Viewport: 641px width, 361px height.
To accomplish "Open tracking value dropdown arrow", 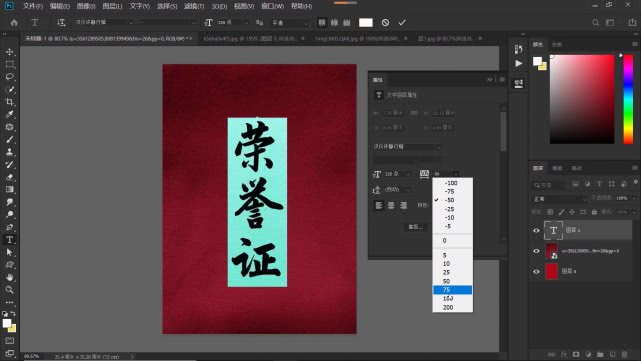I will (x=456, y=174).
